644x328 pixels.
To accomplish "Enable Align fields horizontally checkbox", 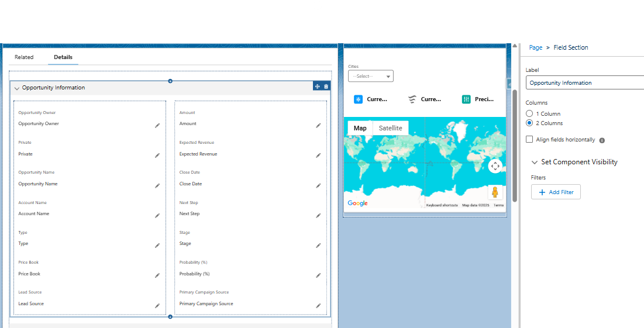I will [x=529, y=140].
